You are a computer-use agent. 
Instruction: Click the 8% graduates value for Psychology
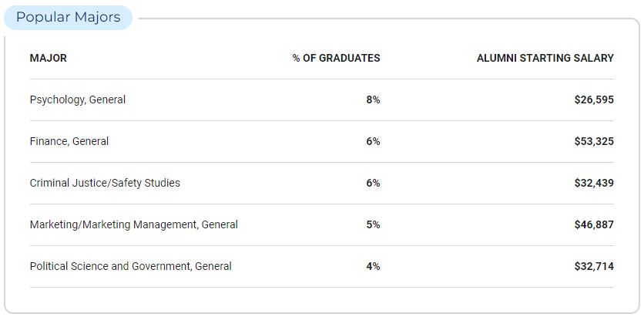coord(373,100)
